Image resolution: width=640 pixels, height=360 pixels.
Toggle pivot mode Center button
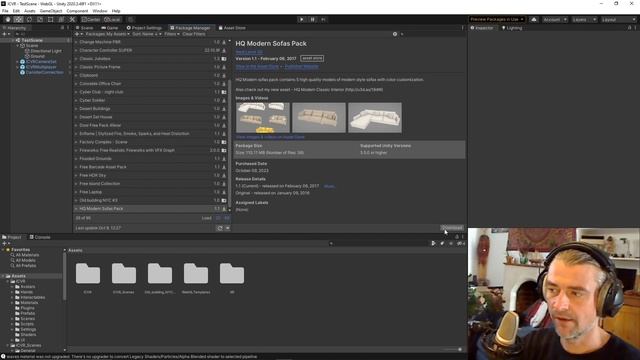(x=91, y=19)
